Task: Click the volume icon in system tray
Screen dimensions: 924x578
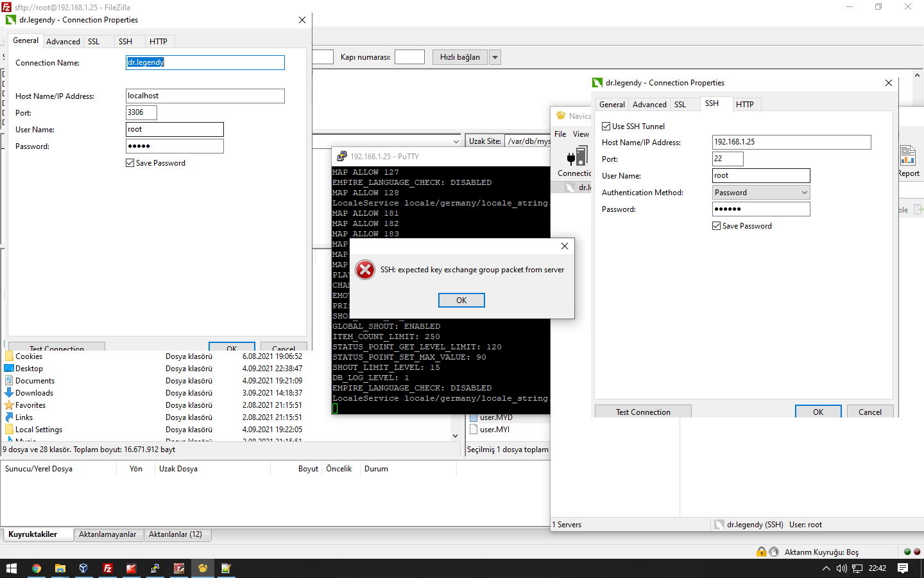Action: tap(842, 568)
